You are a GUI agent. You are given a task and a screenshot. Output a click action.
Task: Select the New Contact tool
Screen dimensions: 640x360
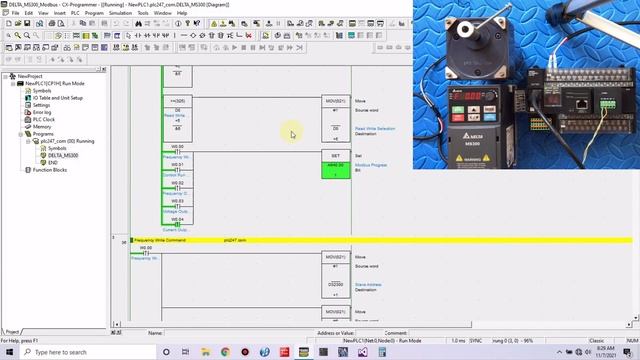[x=138, y=36]
